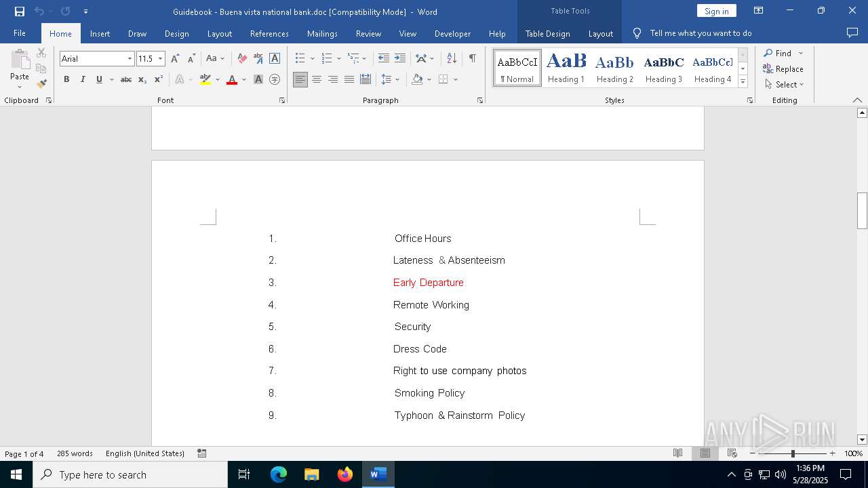868x488 pixels.
Task: Adjust the zoom slider handle
Action: pyautogui.click(x=793, y=453)
